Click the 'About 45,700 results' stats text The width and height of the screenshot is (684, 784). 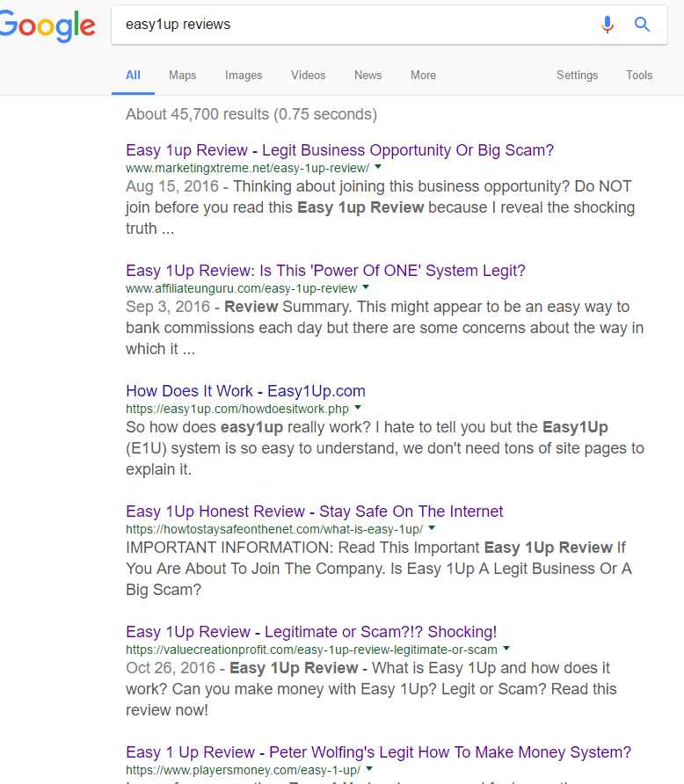pos(251,114)
